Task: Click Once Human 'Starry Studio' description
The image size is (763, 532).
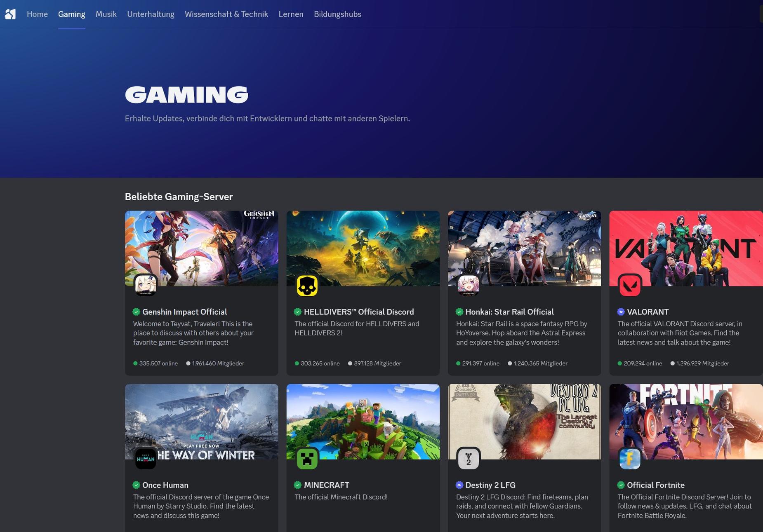Action: pyautogui.click(x=201, y=506)
